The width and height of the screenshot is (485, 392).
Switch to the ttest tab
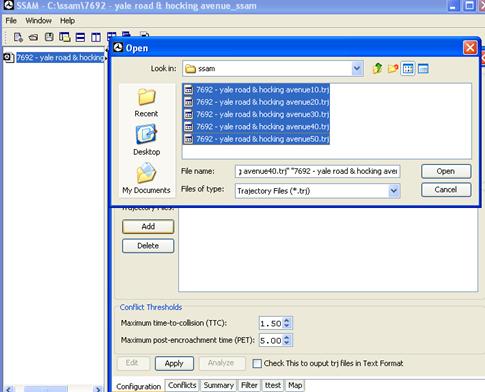tap(273, 385)
